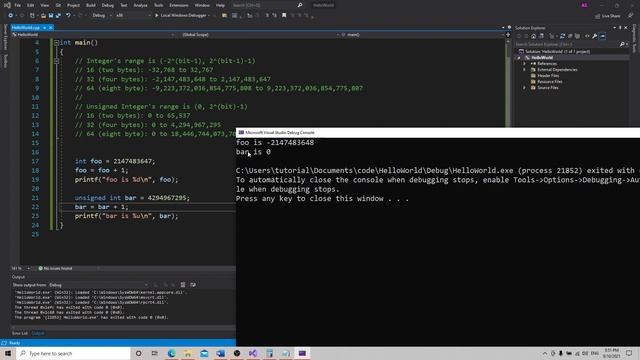Select Header Files folder in Solution Explorer
This screenshot has width=640, height=360.
coord(548,76)
